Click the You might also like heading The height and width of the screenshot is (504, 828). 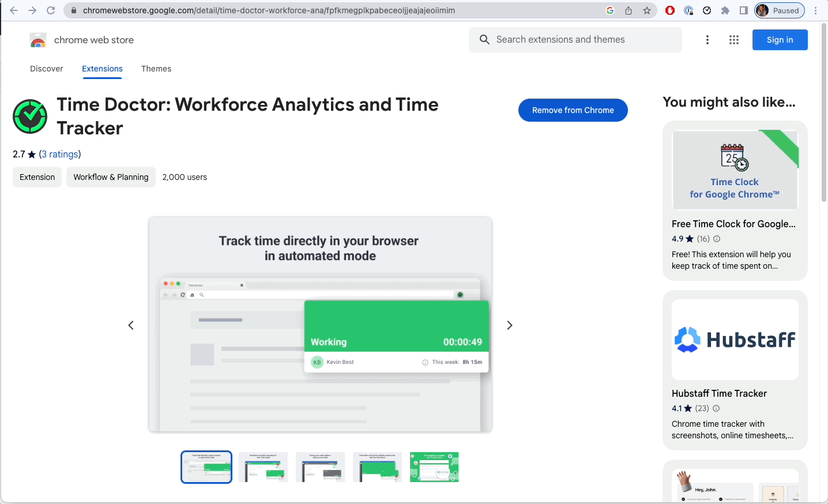coord(729,102)
